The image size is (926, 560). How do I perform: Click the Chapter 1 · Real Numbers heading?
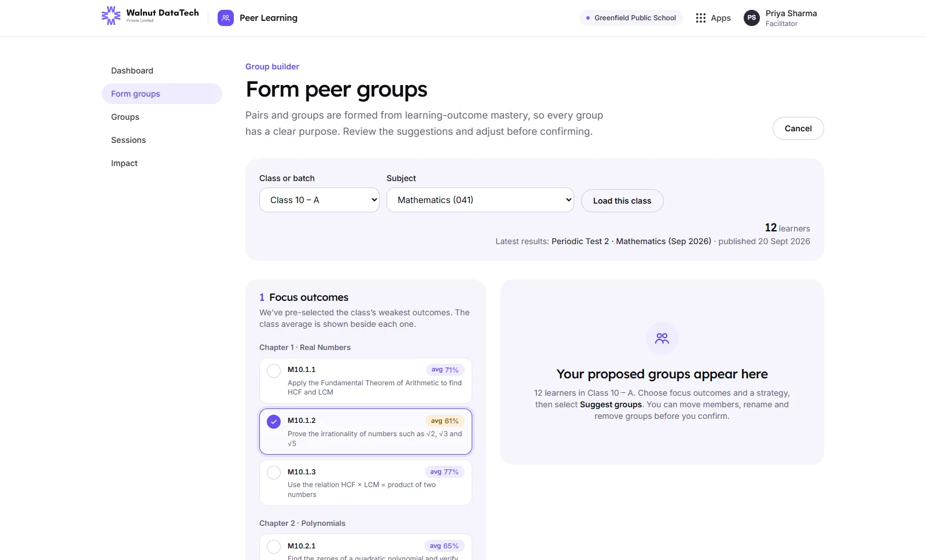click(305, 348)
